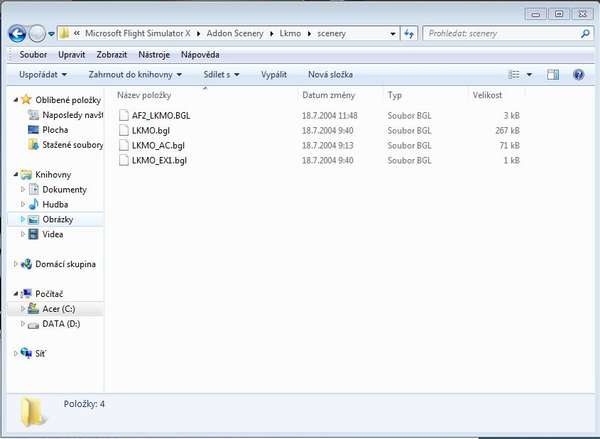
Task: Click 'Microsoft Flight Simulator X' breadcrumb
Action: [x=138, y=34]
